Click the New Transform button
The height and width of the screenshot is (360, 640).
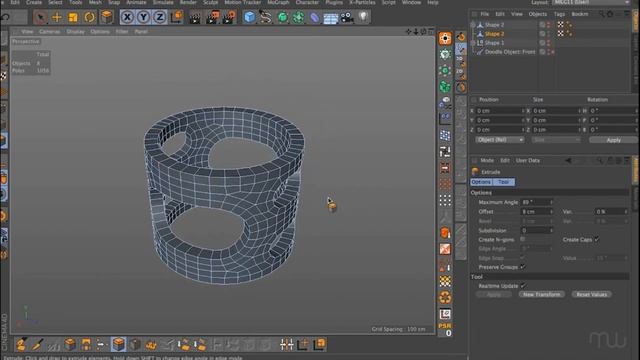pos(542,294)
